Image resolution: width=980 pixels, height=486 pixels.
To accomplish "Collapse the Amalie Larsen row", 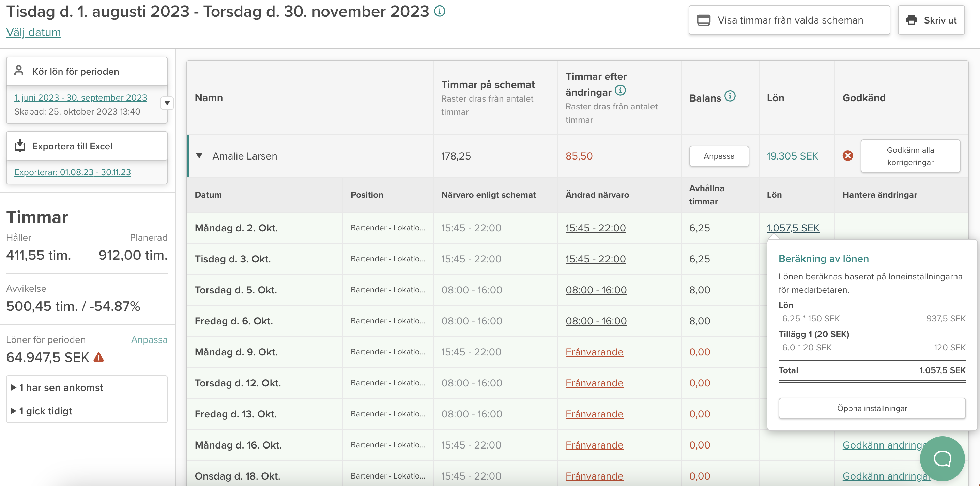I will pyautogui.click(x=199, y=156).
